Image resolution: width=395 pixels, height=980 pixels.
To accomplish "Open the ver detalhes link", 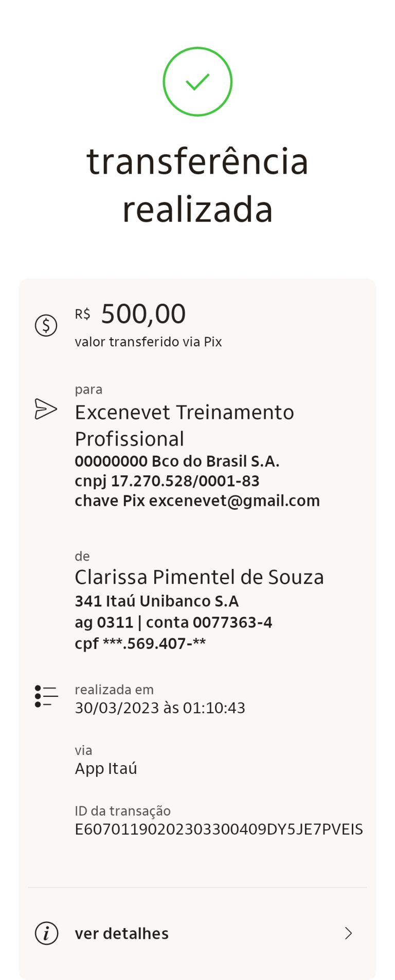I will point(122,933).
